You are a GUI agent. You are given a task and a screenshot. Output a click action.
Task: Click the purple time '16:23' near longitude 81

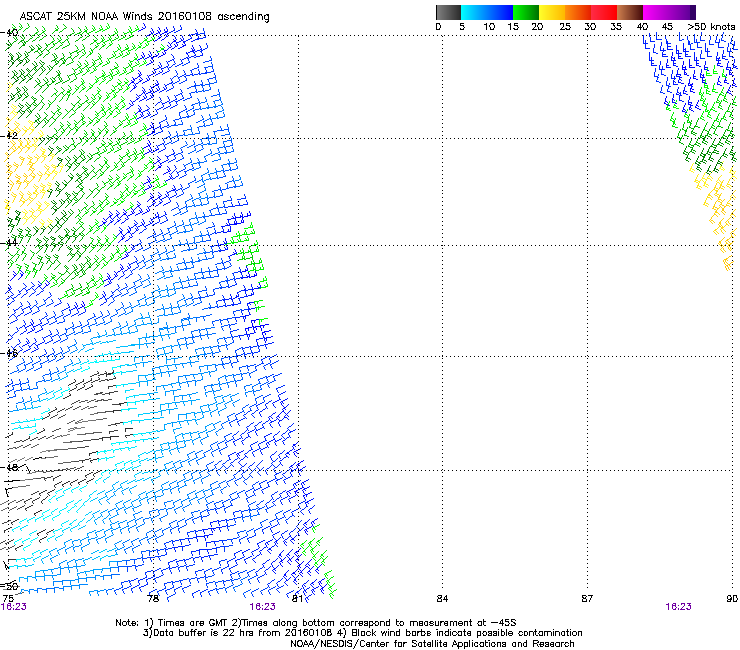coord(262,607)
